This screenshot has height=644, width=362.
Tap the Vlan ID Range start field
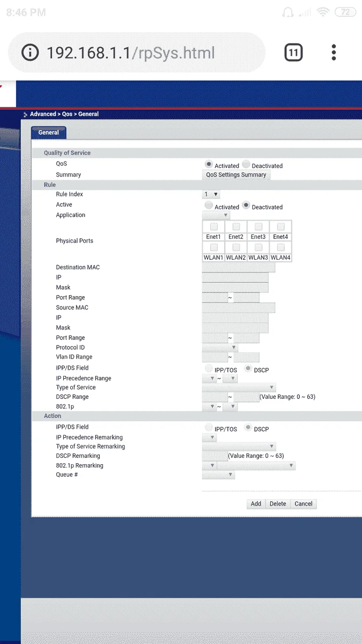215,357
